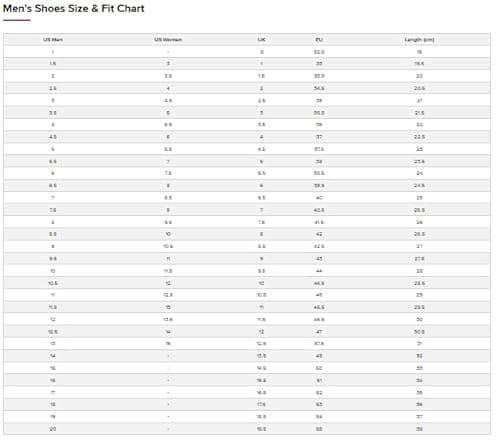Click the Men's Shoes Size & Fit Chart heading
The width and height of the screenshot is (500, 442).
(74, 8)
